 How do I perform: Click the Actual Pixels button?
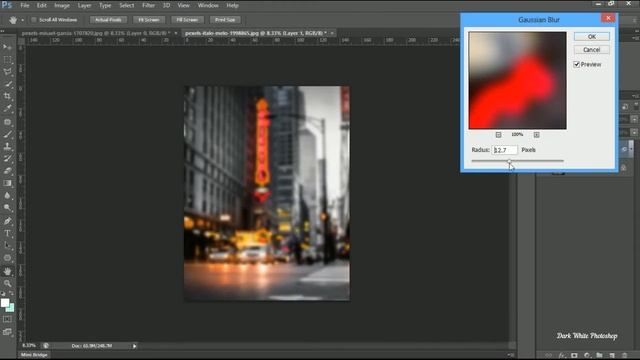(x=108, y=20)
